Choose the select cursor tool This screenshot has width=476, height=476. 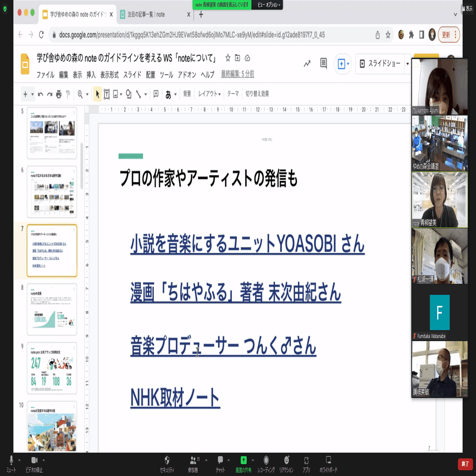point(97,94)
